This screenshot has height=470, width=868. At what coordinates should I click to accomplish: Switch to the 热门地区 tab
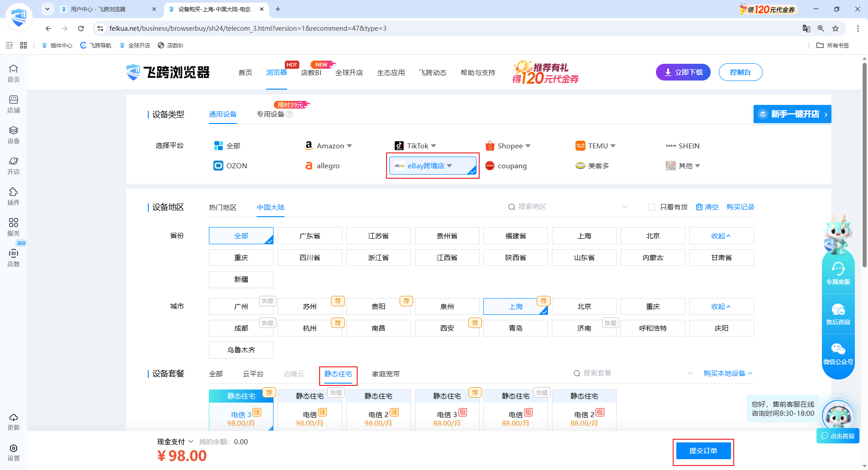(222, 207)
